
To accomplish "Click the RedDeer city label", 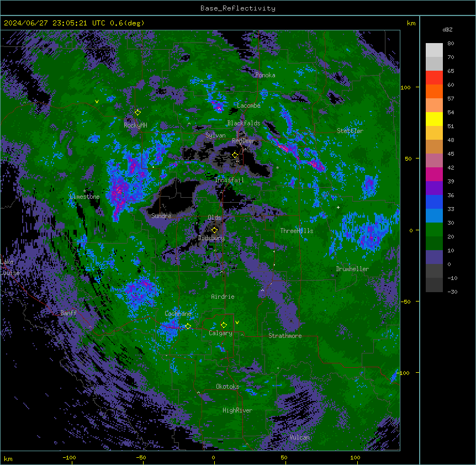I will [x=243, y=141].
